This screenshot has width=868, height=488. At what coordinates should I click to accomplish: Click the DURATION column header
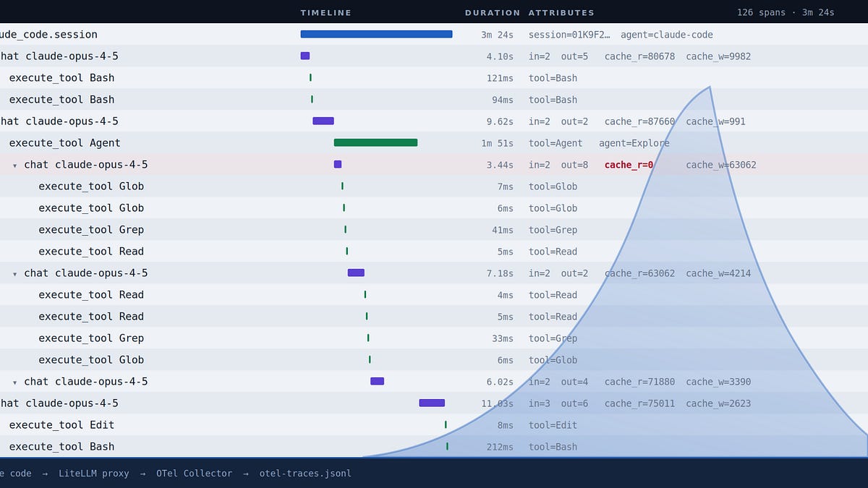(x=492, y=13)
